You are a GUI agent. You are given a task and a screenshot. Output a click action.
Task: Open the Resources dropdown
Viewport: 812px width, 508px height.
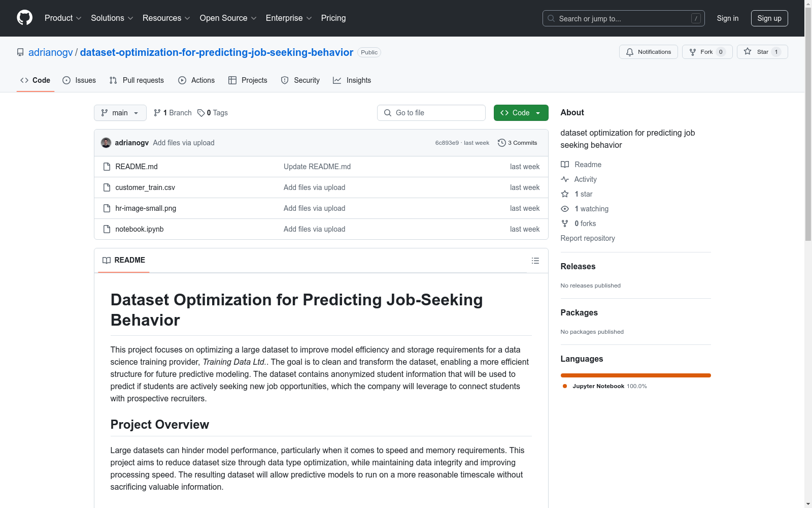point(166,18)
